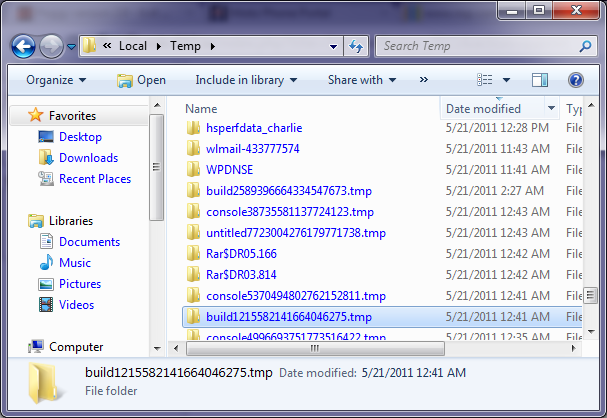Click the Back navigation arrow button

[24, 46]
